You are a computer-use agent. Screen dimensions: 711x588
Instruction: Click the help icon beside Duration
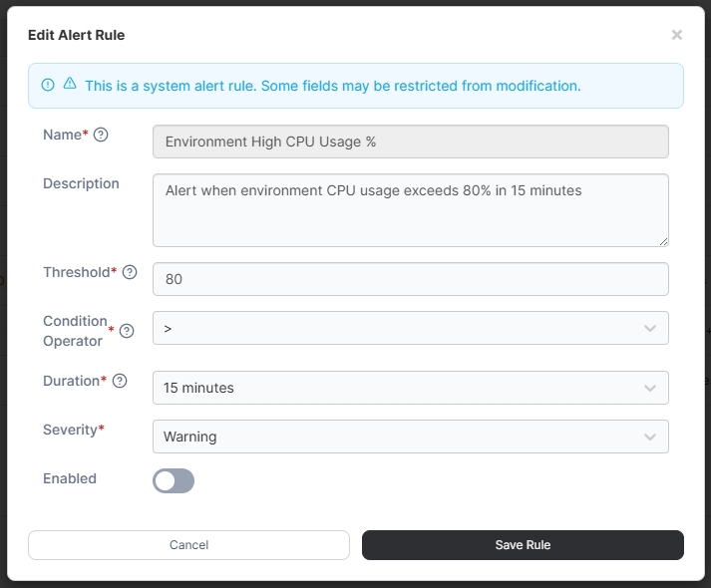click(x=120, y=381)
